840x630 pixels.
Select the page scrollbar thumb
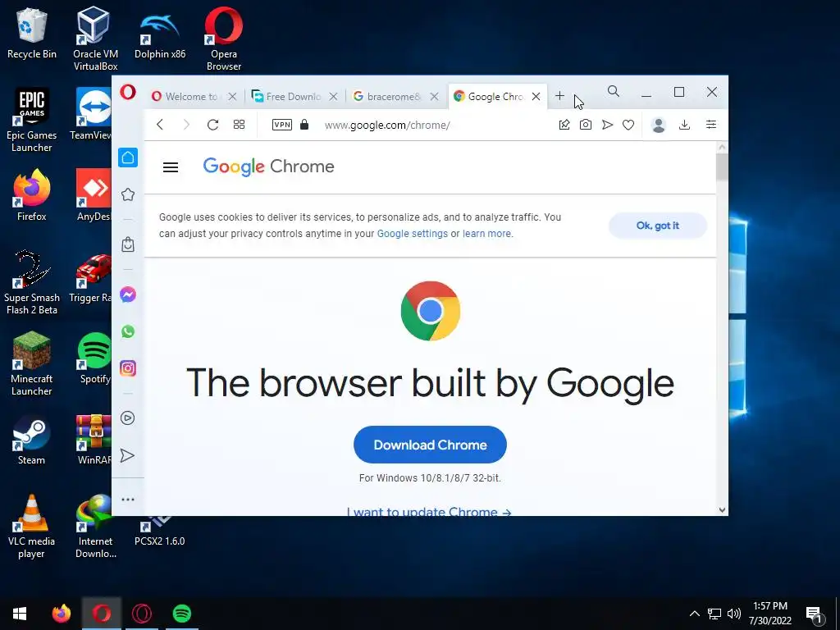(x=722, y=167)
